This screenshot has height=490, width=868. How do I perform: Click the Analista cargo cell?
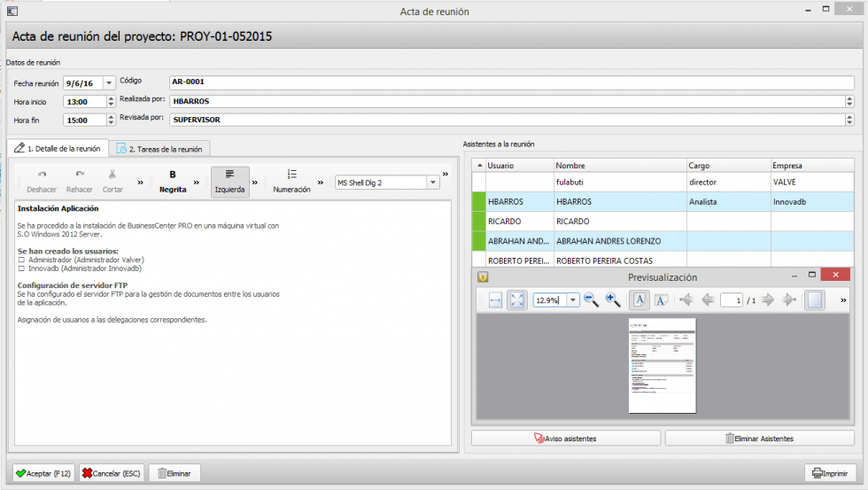pos(728,201)
